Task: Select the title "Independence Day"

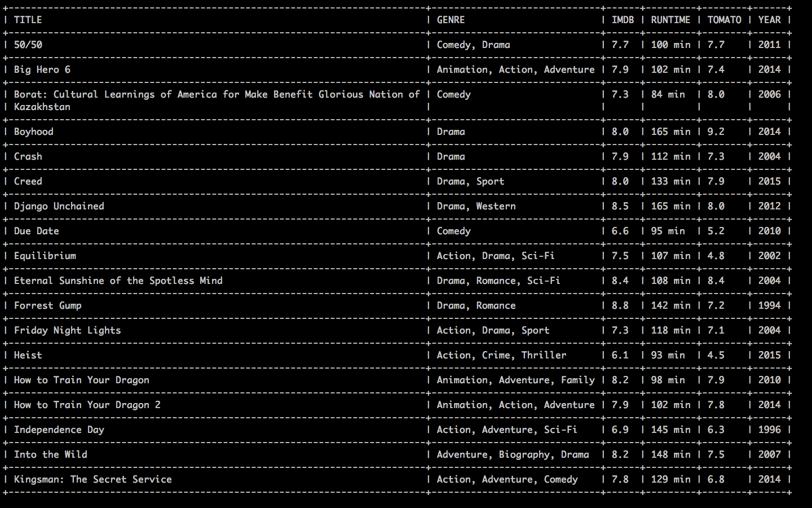Action: tap(59, 430)
